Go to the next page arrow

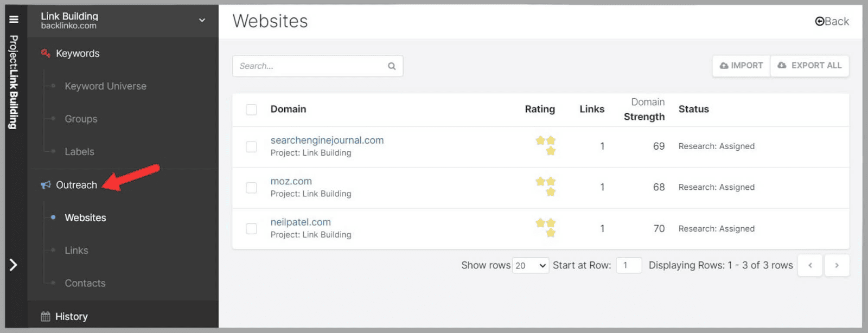(837, 265)
